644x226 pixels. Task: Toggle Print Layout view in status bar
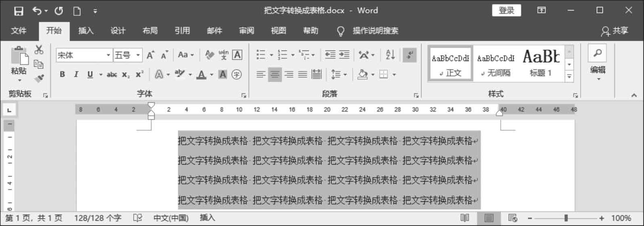point(489,218)
